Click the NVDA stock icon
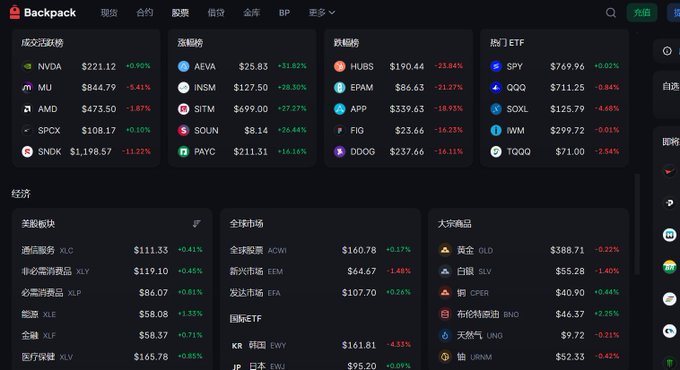Screen dimensions: 680x370 pos(27,66)
